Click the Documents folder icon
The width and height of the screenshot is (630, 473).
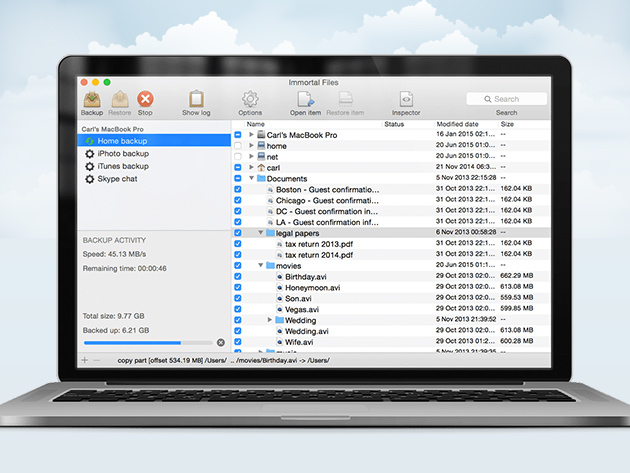[261, 178]
